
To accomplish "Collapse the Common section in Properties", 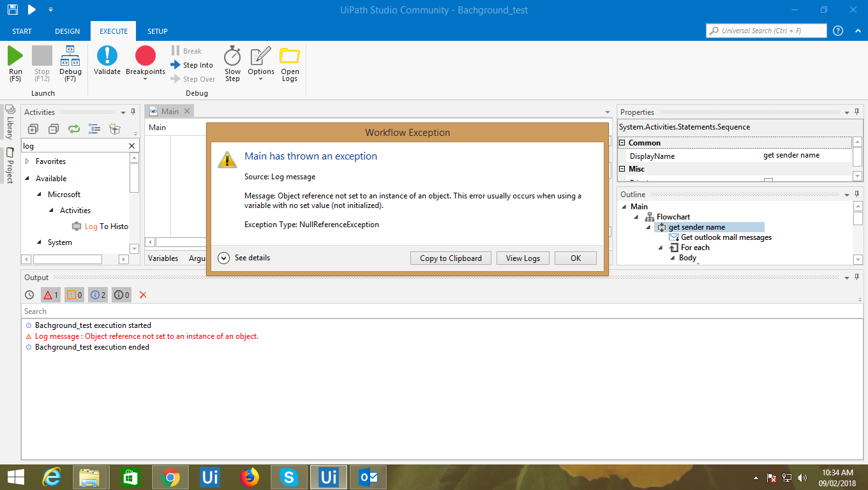I will (x=623, y=143).
